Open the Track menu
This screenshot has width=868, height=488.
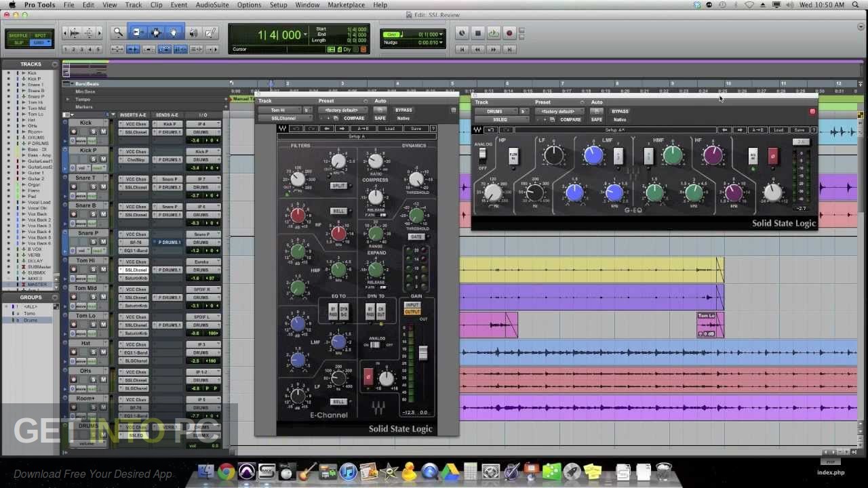(x=134, y=5)
